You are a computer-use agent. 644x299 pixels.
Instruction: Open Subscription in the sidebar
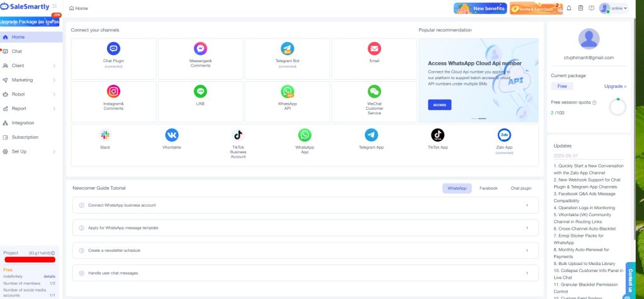click(31, 138)
